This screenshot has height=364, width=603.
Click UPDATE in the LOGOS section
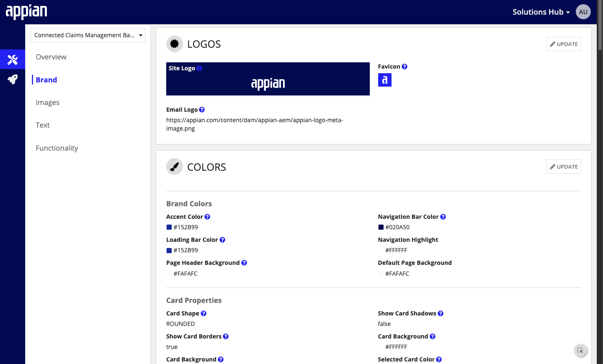[x=564, y=44]
